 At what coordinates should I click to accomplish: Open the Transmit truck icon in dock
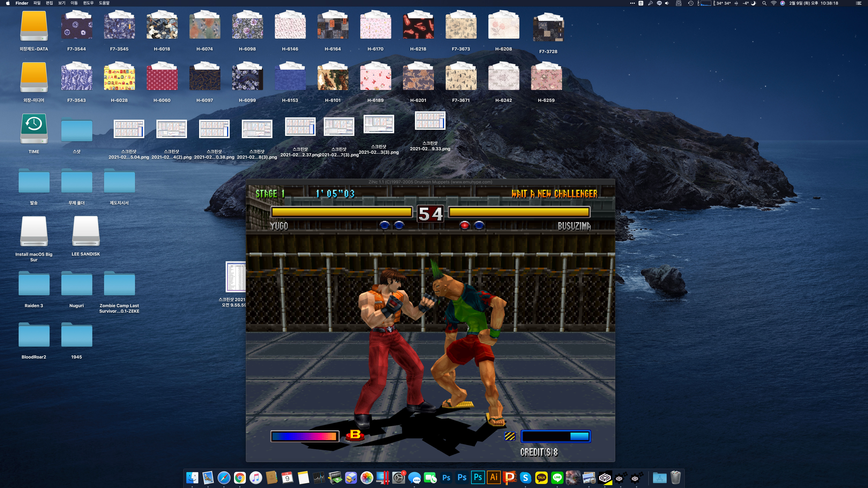click(351, 478)
